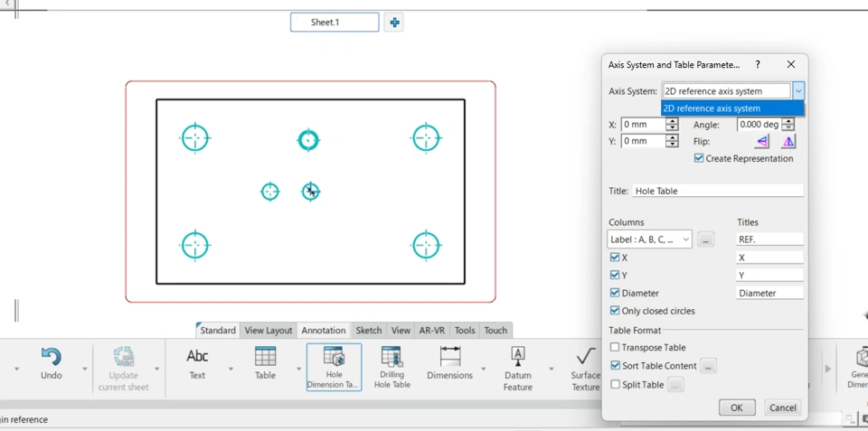This screenshot has height=431, width=868.
Task: Switch to the Standard tab
Action: [218, 331]
